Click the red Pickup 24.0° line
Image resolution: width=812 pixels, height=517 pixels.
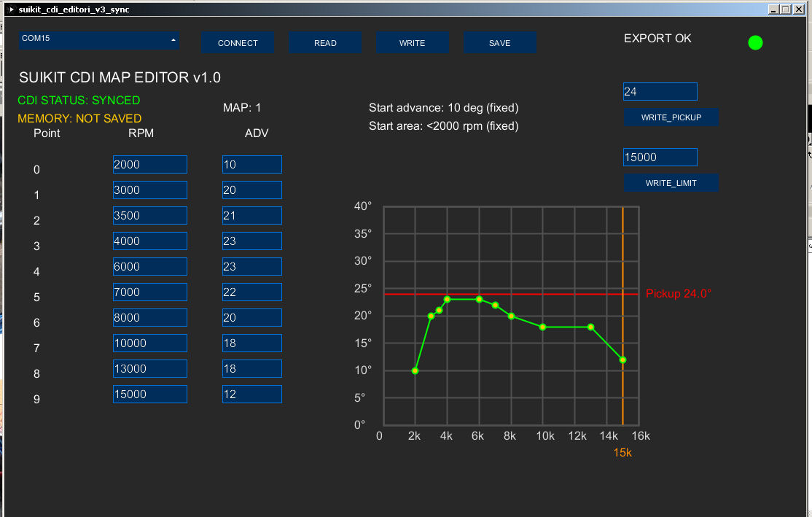tap(511, 294)
